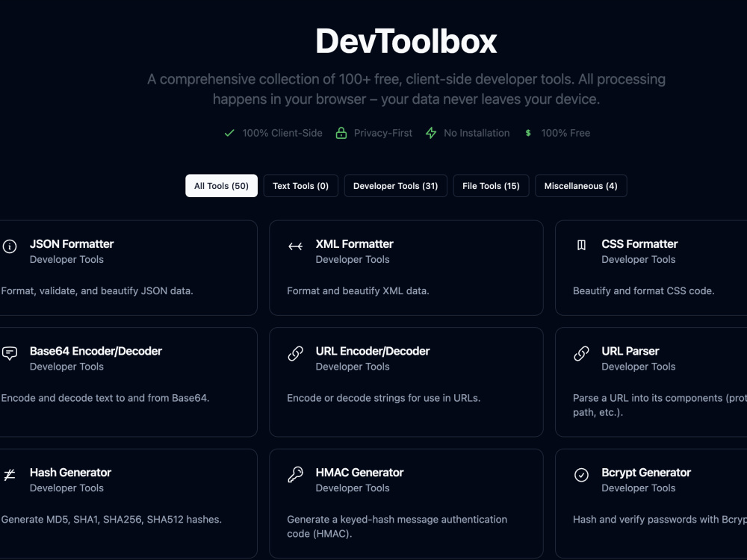747x560 pixels.
Task: Click the HMAC keyed-hash description text
Action: pos(397,526)
